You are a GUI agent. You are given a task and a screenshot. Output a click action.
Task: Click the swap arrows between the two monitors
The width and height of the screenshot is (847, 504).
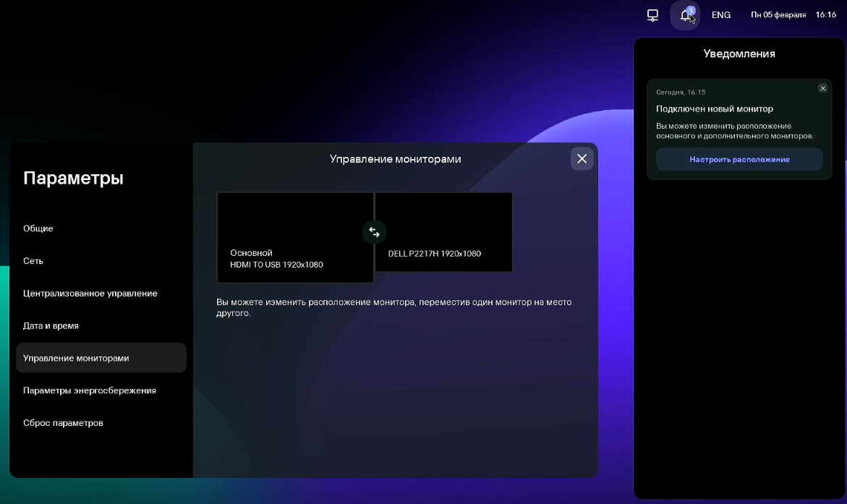[373, 231]
